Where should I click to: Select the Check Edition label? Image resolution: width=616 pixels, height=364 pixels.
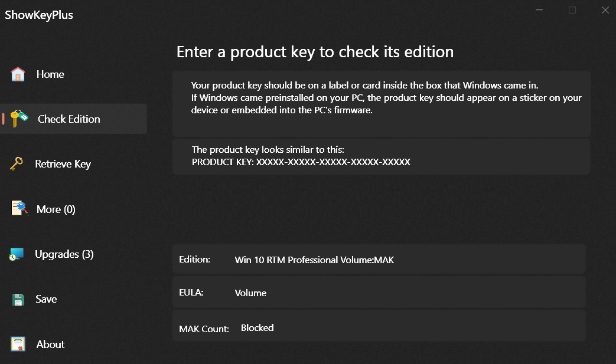tap(69, 119)
